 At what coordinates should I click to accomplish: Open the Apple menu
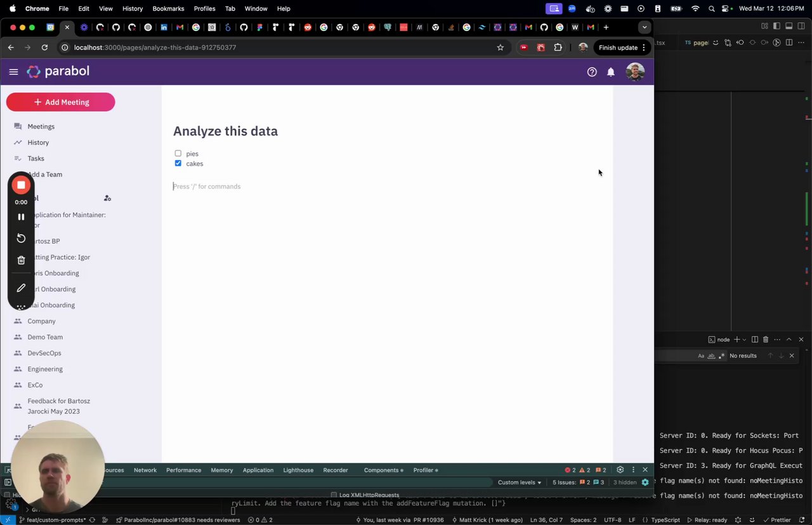[x=12, y=8]
